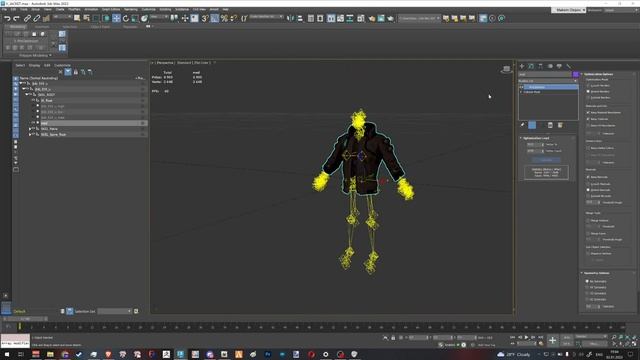Click the time slider handle
This screenshot has height=360, width=640.
[25, 318]
